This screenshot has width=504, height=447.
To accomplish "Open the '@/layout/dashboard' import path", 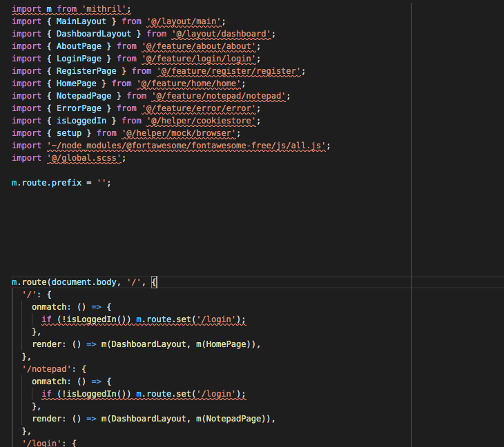I will click(x=221, y=34).
